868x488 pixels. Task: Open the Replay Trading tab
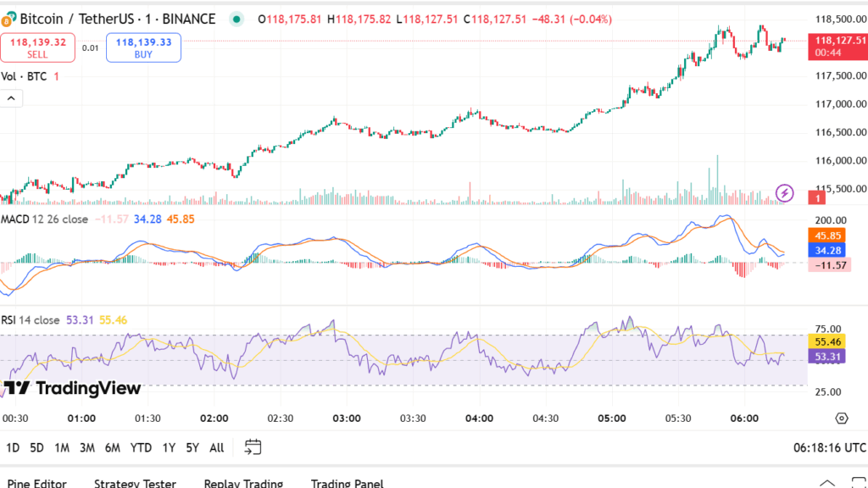tap(243, 483)
